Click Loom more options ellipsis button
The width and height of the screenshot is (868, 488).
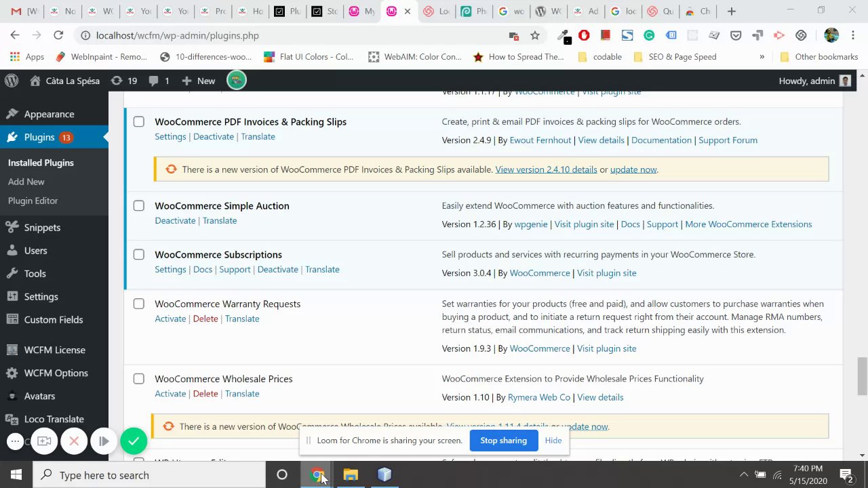coord(15,441)
